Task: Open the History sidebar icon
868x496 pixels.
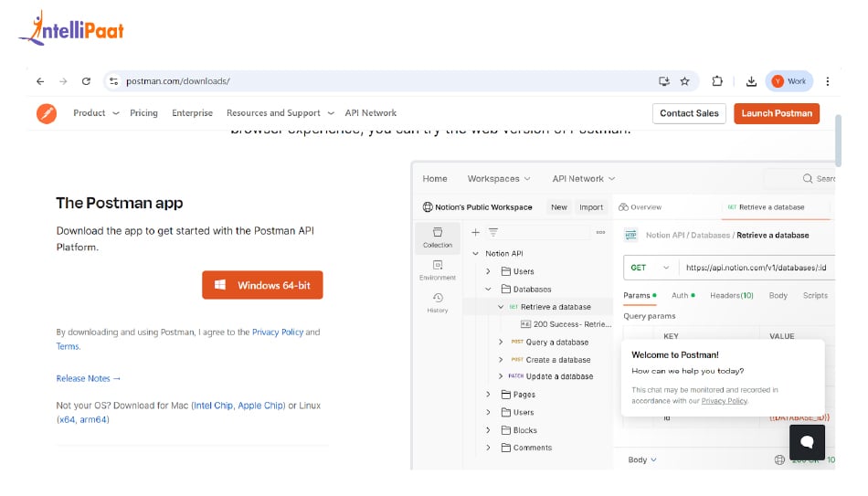Action: pyautogui.click(x=438, y=302)
